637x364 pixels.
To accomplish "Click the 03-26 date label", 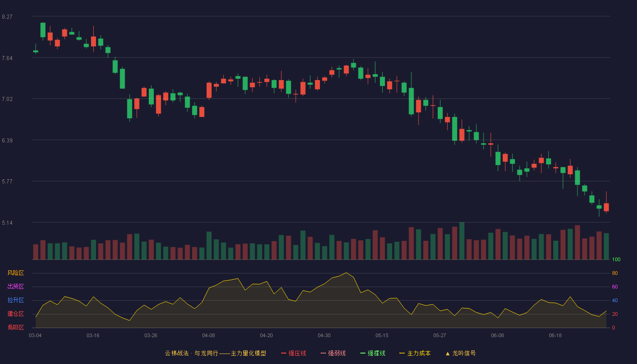I will [x=151, y=335].
